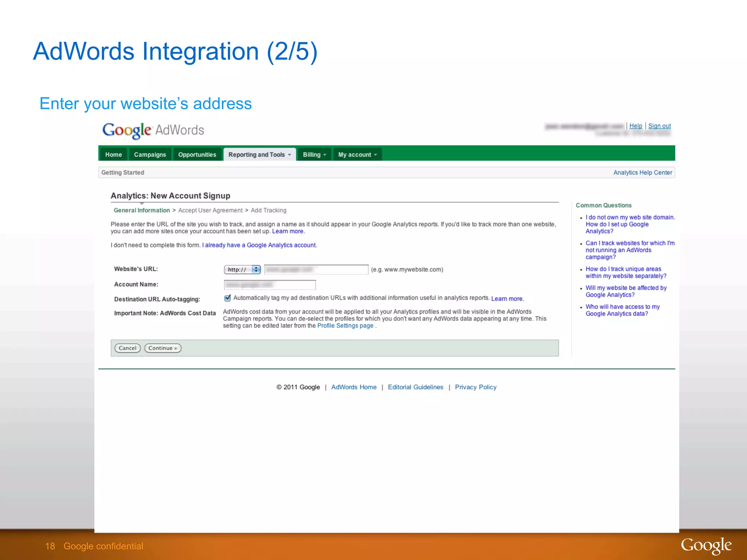Open the Help link

pyautogui.click(x=636, y=126)
